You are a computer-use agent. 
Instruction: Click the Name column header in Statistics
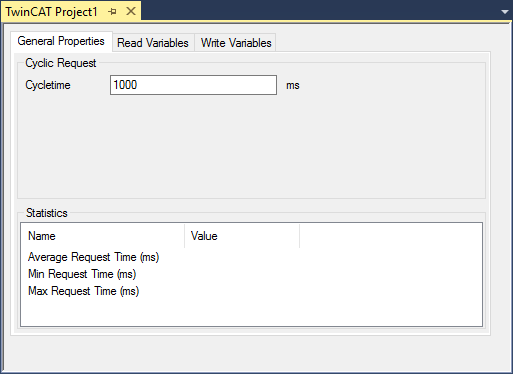(102, 236)
